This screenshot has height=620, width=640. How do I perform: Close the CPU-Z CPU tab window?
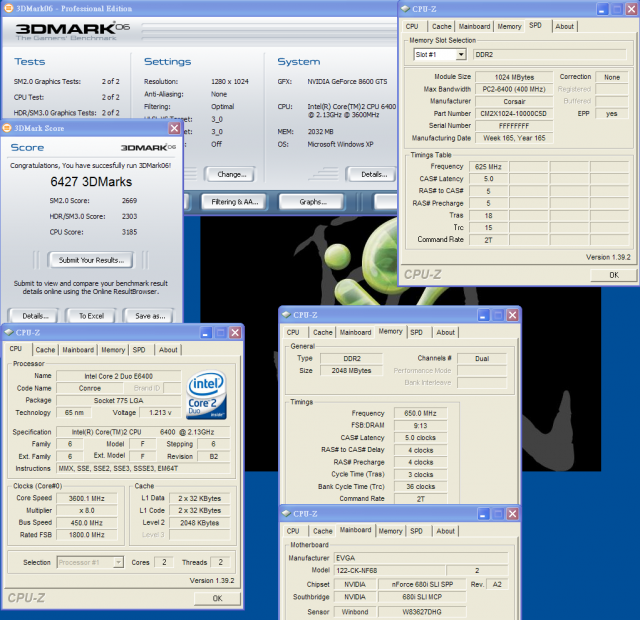(x=235, y=333)
